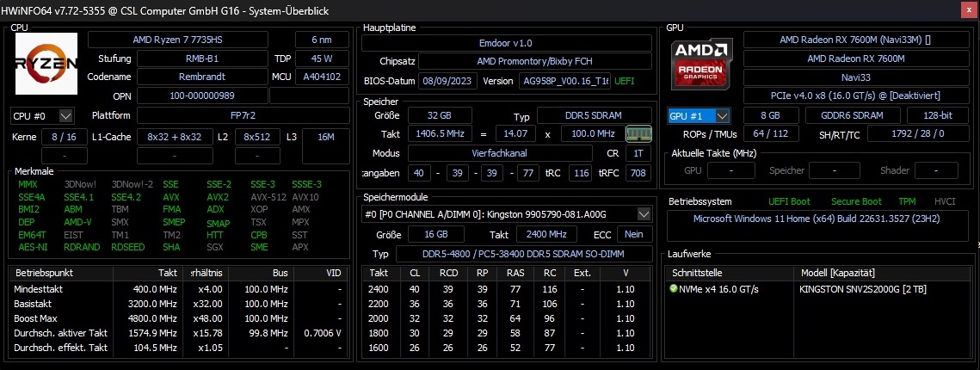
Task: Click the Vierfachkanal mode field
Action: click(x=500, y=153)
